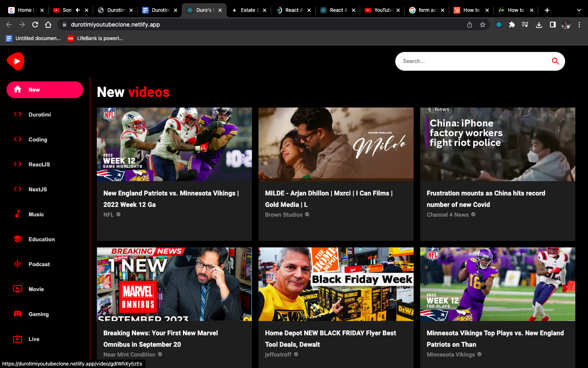The height and width of the screenshot is (368, 588).
Task: Click the Search input field
Action: (x=474, y=61)
